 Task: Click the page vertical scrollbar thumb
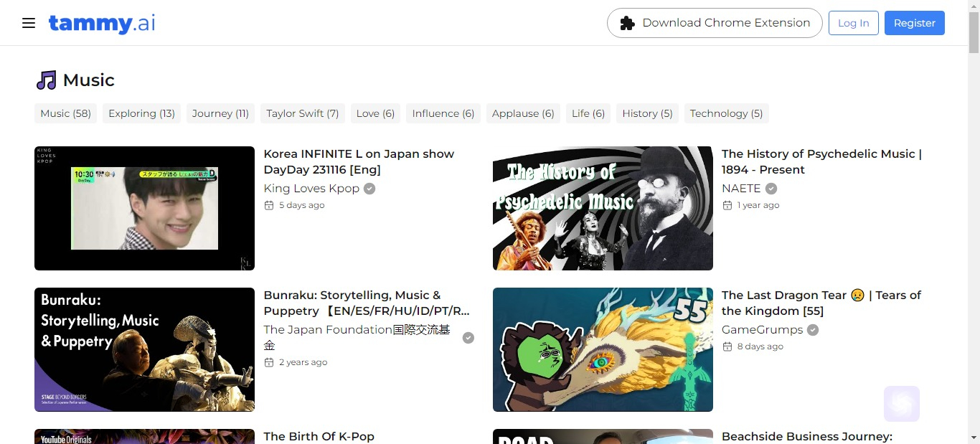coord(974,32)
